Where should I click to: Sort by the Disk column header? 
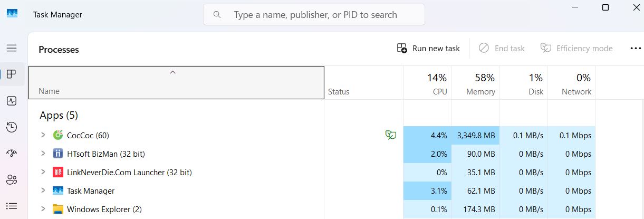(523, 82)
